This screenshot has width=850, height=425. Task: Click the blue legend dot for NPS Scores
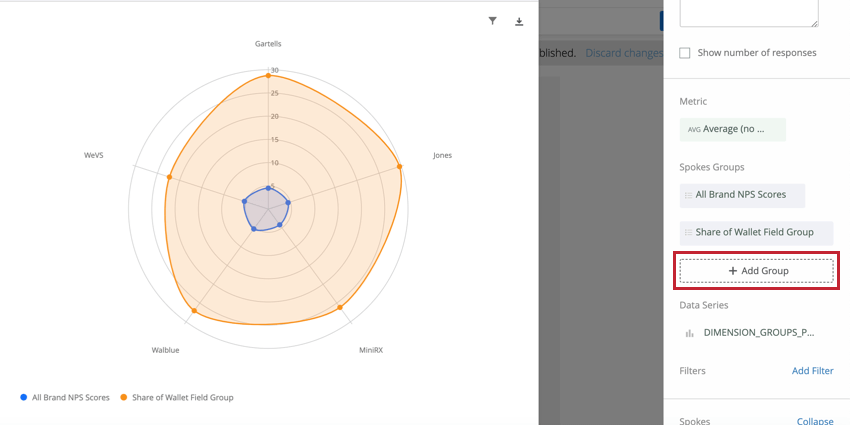(24, 397)
